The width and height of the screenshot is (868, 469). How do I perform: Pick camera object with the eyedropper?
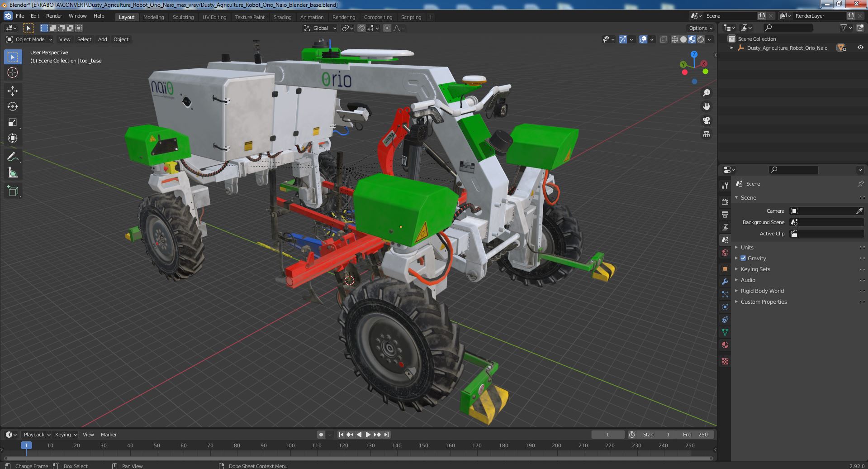[x=859, y=211]
